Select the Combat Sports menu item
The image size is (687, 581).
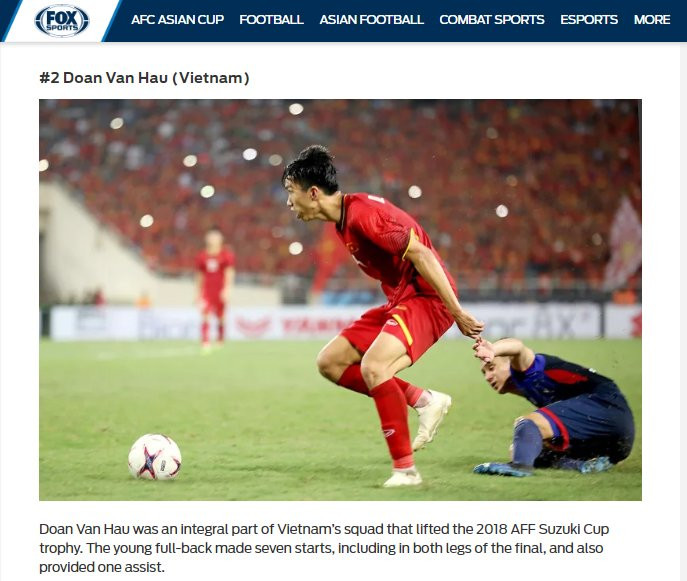pos(492,20)
